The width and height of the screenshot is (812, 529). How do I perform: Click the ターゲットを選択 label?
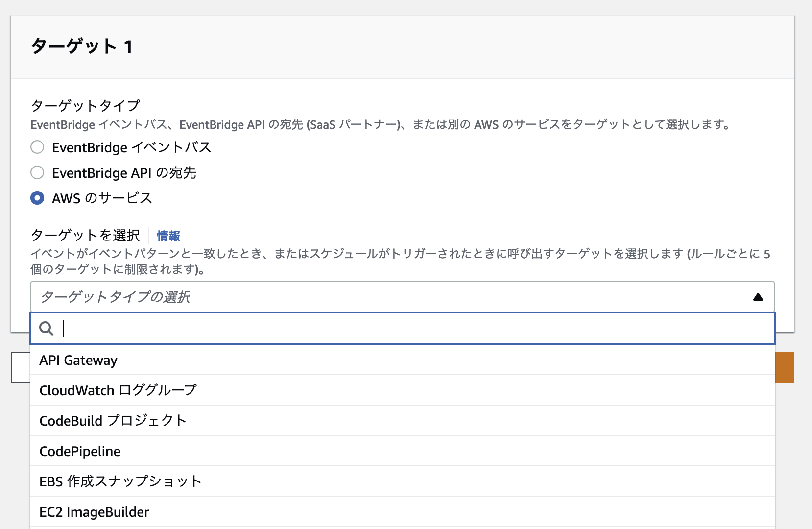(x=86, y=235)
